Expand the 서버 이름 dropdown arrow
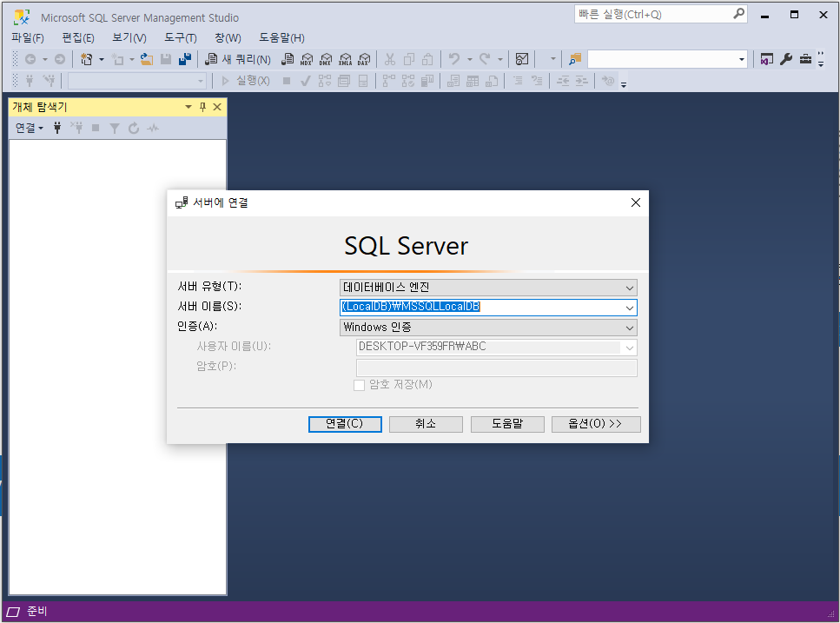Viewport: 840px width, 623px height. coord(630,308)
